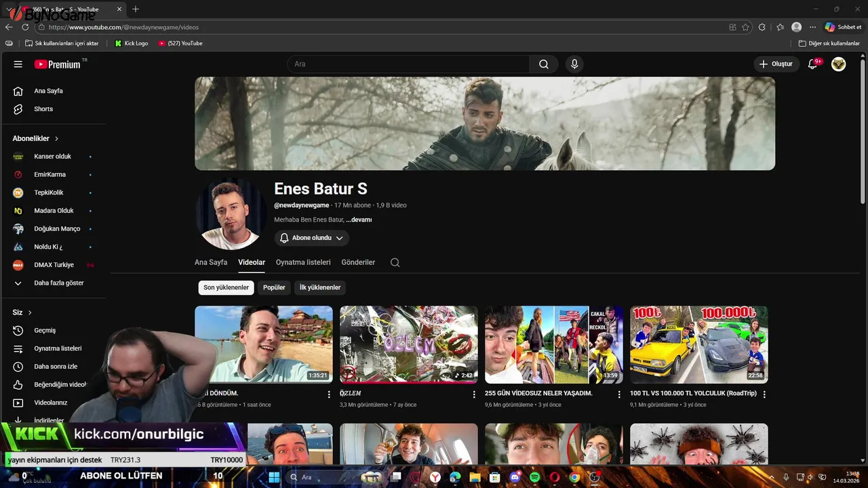Switch to Ana Sayfa channel tab

tap(211, 262)
